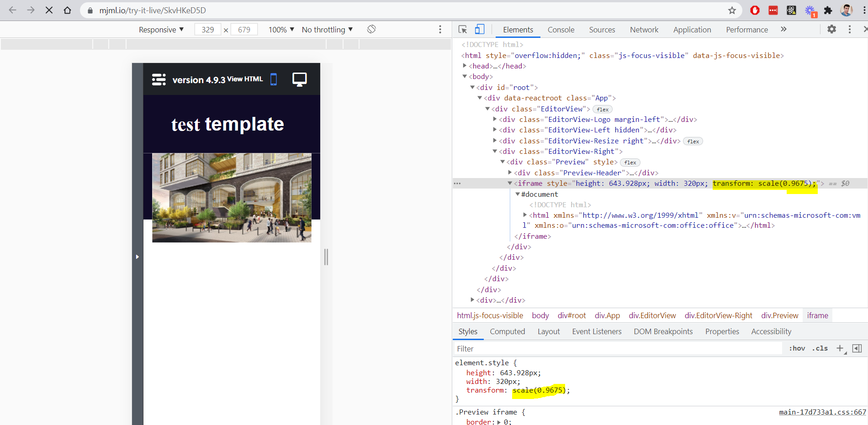
Task: Click the mobile phone preview icon
Action: pos(274,79)
